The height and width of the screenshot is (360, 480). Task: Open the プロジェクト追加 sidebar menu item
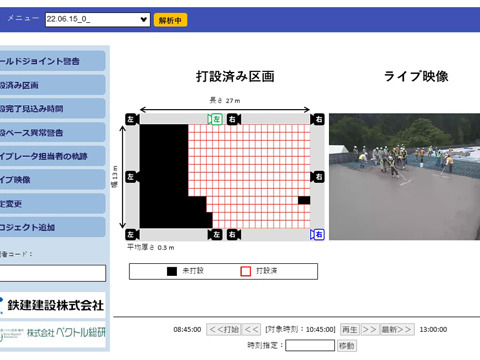[52, 227]
